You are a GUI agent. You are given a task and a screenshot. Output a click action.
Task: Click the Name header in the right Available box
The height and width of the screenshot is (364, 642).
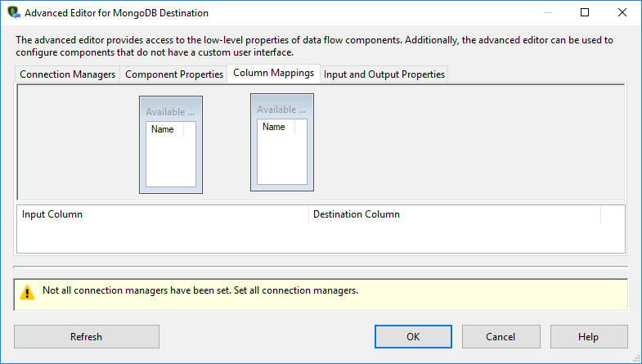click(x=276, y=127)
